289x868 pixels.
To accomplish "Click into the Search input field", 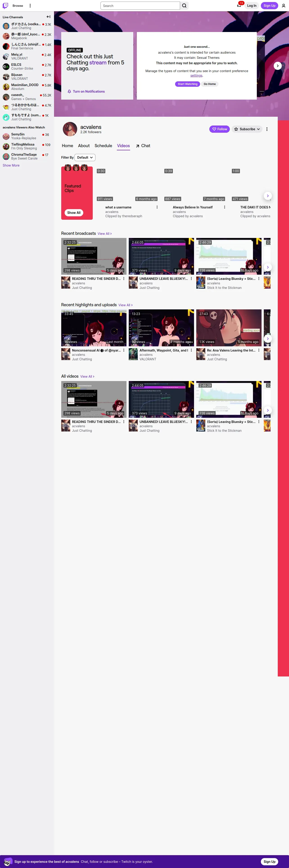I will (140, 6).
